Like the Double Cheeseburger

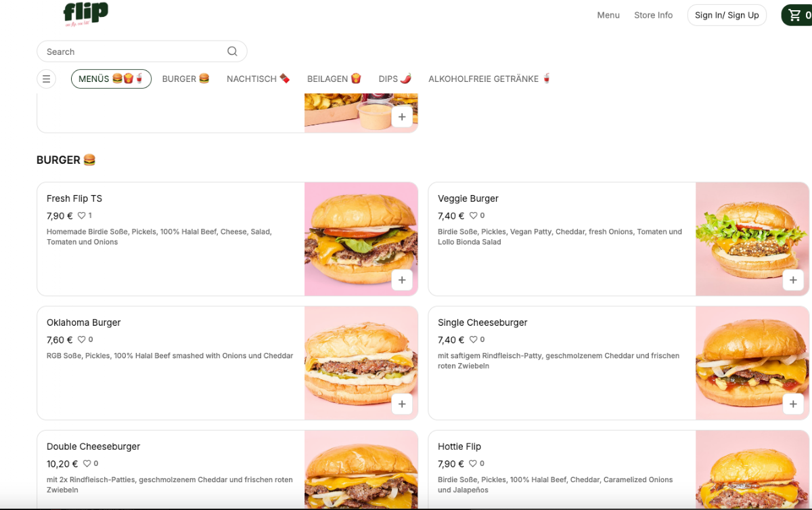(87, 463)
